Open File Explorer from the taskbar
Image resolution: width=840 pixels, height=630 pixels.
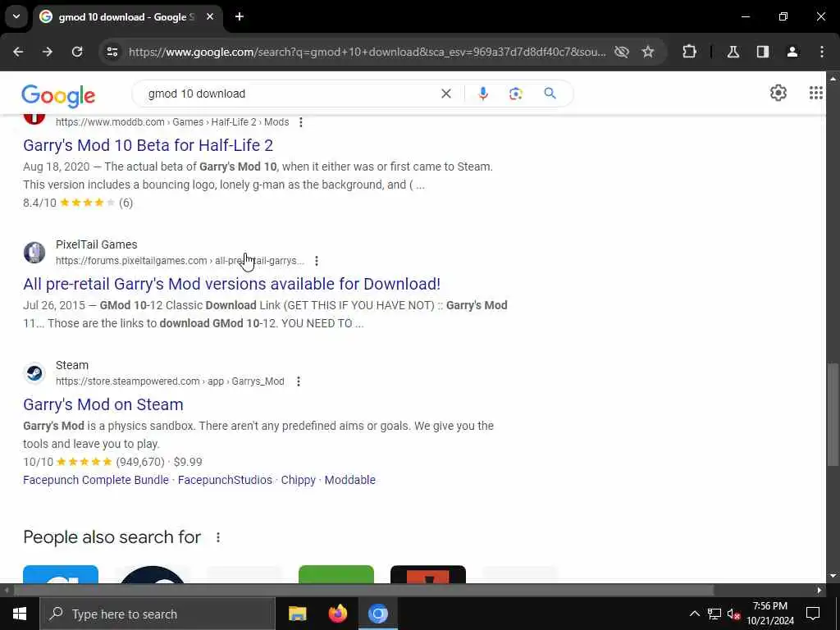(x=297, y=614)
